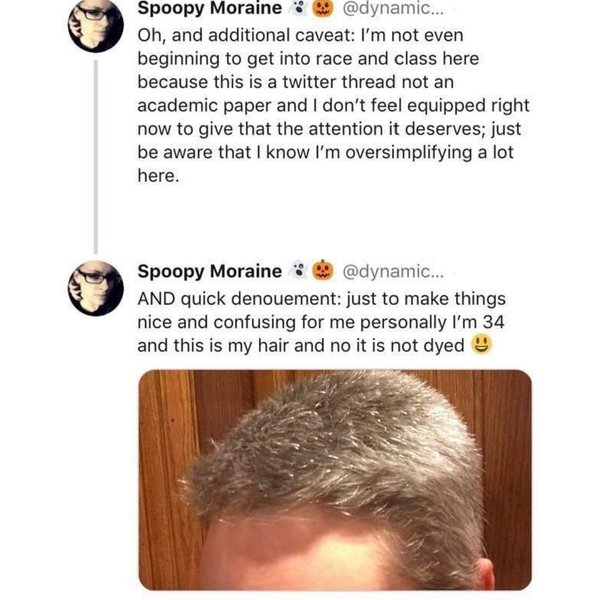Open Spoopy Moraine name on the second tweet
The width and height of the screenshot is (600, 600).
[209, 271]
